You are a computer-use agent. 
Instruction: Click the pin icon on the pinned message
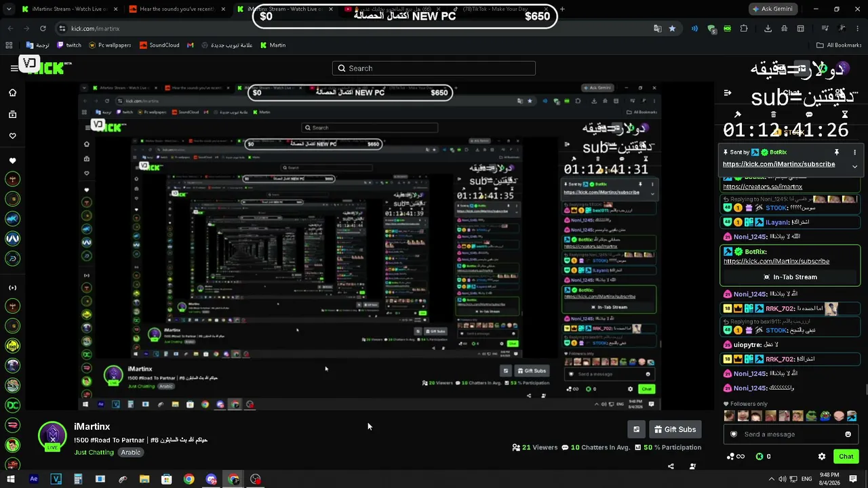tap(836, 152)
